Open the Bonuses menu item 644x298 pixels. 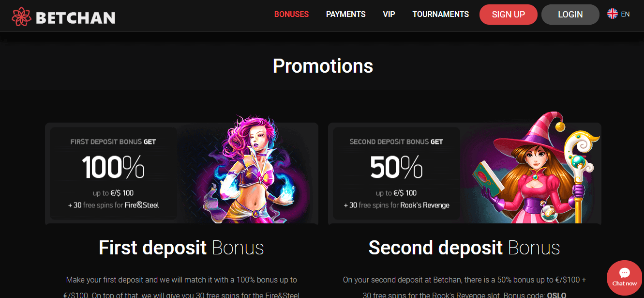[291, 15]
